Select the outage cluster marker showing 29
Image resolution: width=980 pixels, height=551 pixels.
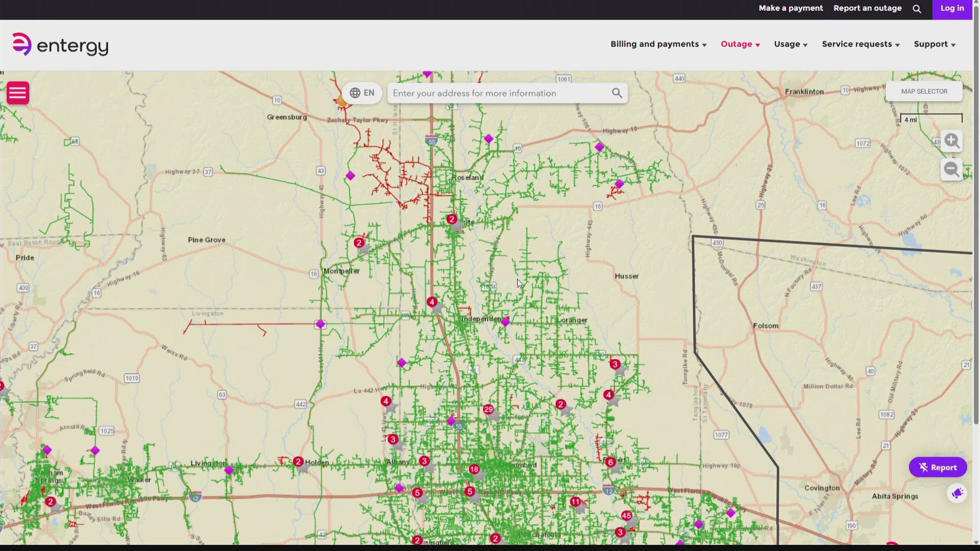(488, 410)
